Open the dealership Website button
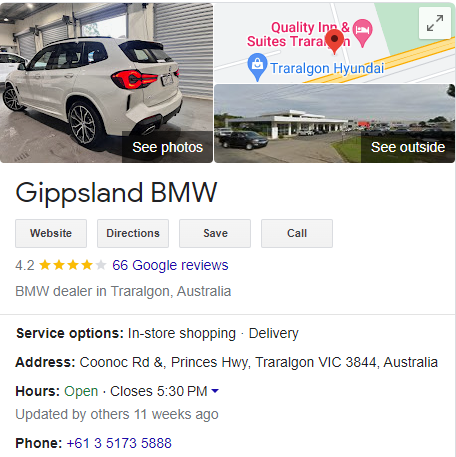 pyautogui.click(x=51, y=233)
